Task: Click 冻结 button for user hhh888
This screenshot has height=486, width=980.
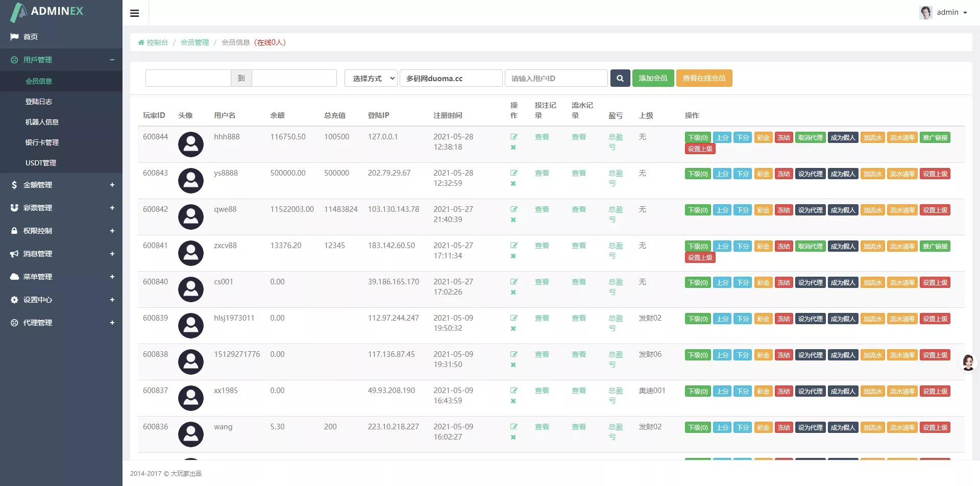Action: click(x=783, y=138)
